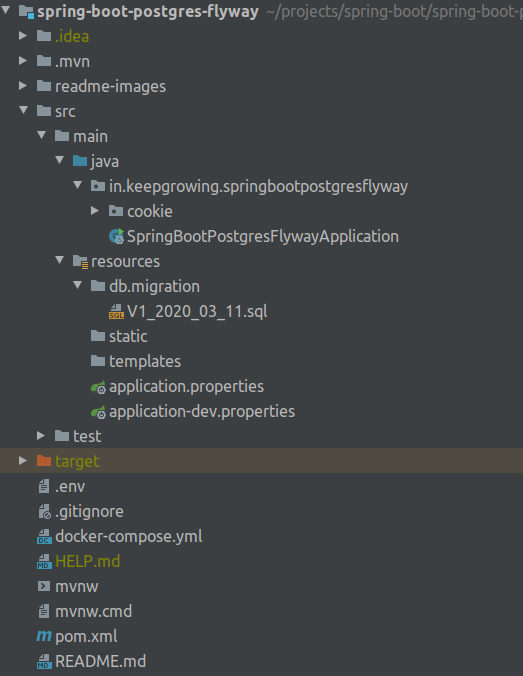Click the mvnw.cmd file icon

pos(44,611)
